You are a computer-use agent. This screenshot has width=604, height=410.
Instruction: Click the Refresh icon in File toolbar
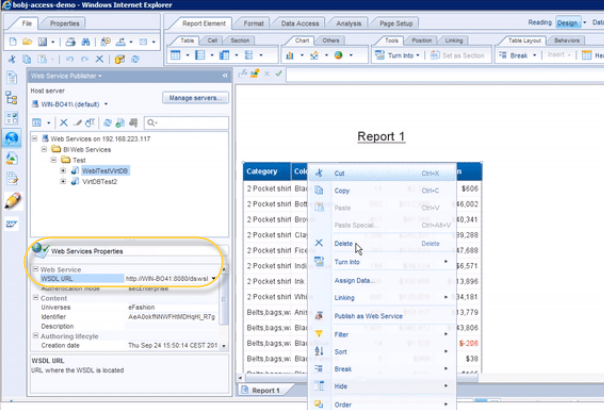(135, 59)
